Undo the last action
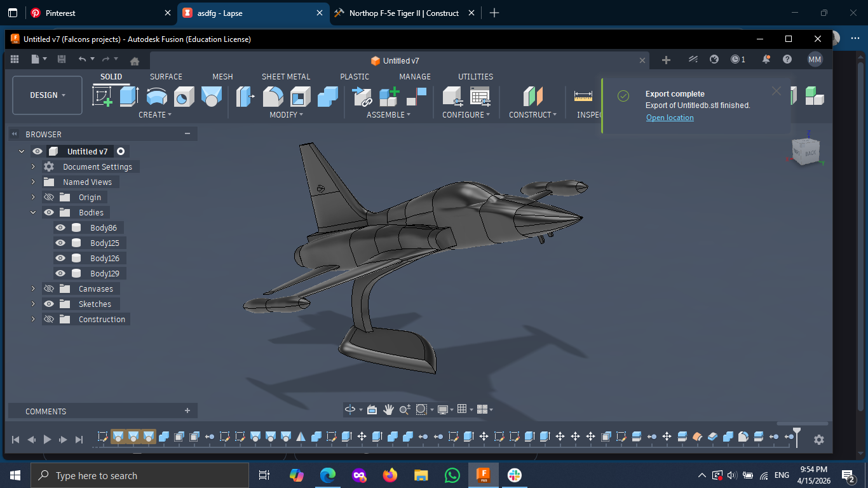The image size is (868, 488). point(82,59)
